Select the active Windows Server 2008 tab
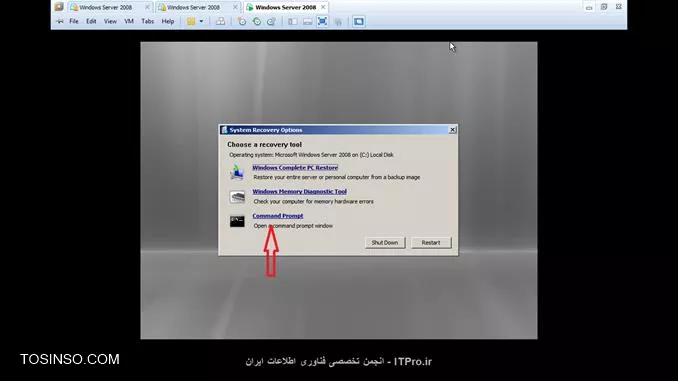The height and width of the screenshot is (381, 678). 285,7
